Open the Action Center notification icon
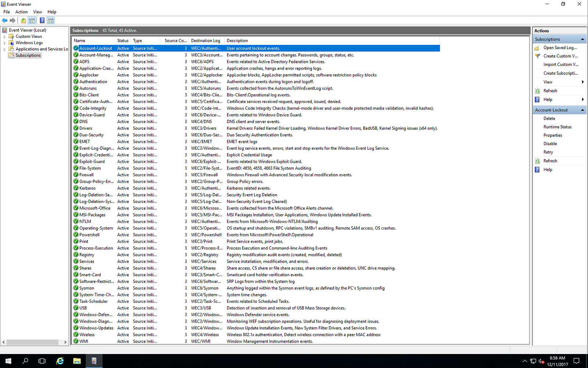The width and height of the screenshot is (588, 368). [x=577, y=361]
